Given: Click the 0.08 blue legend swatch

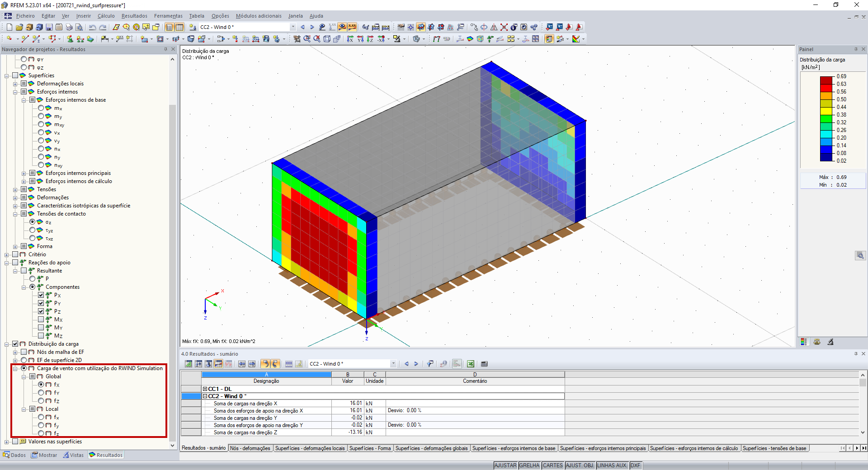Looking at the screenshot, I should 826,157.
